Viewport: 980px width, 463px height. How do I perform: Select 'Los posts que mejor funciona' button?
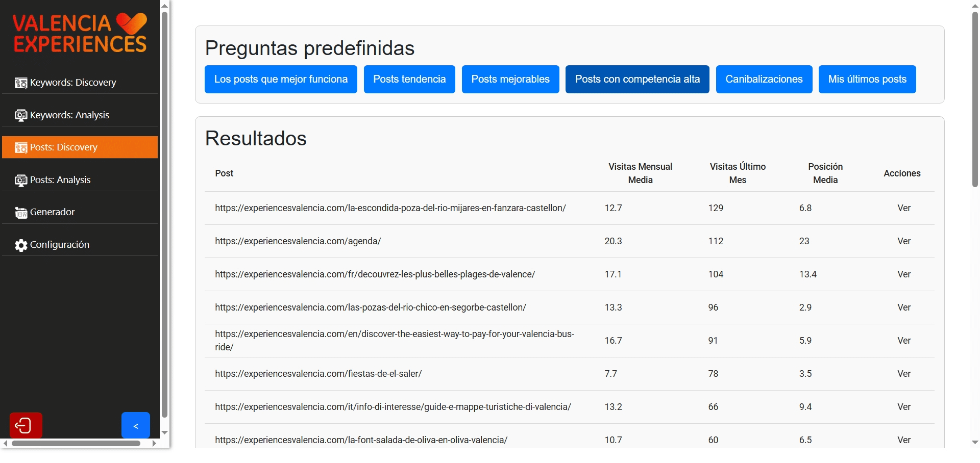(281, 79)
